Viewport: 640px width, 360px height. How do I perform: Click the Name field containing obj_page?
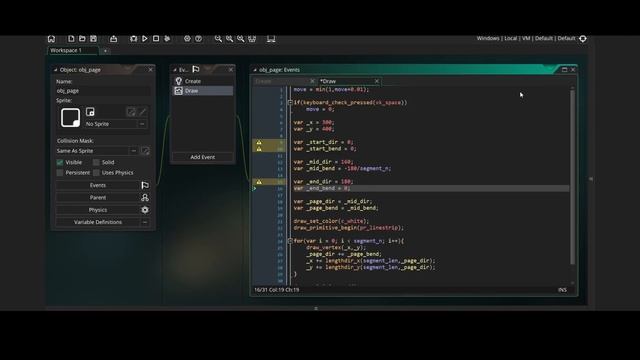[103, 91]
